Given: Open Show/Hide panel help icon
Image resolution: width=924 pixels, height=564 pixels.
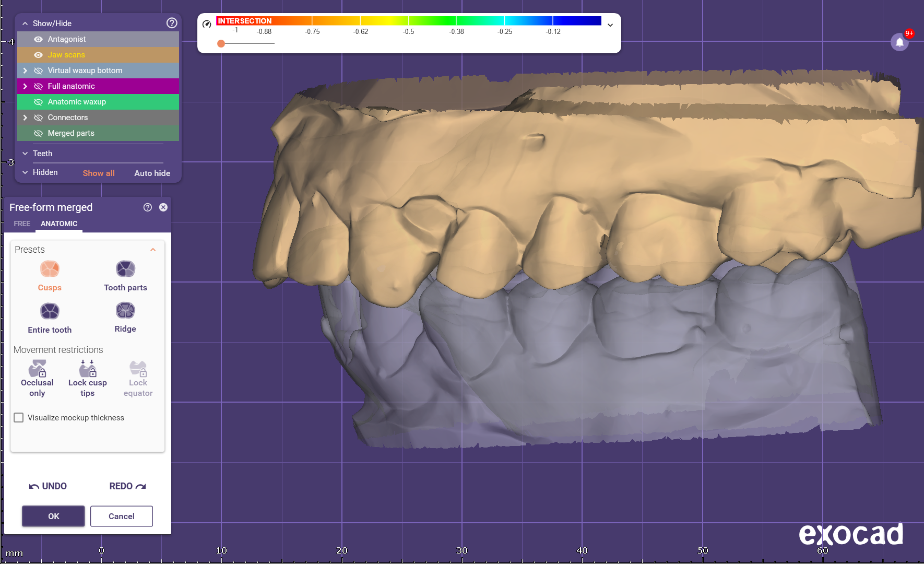Looking at the screenshot, I should click(172, 23).
